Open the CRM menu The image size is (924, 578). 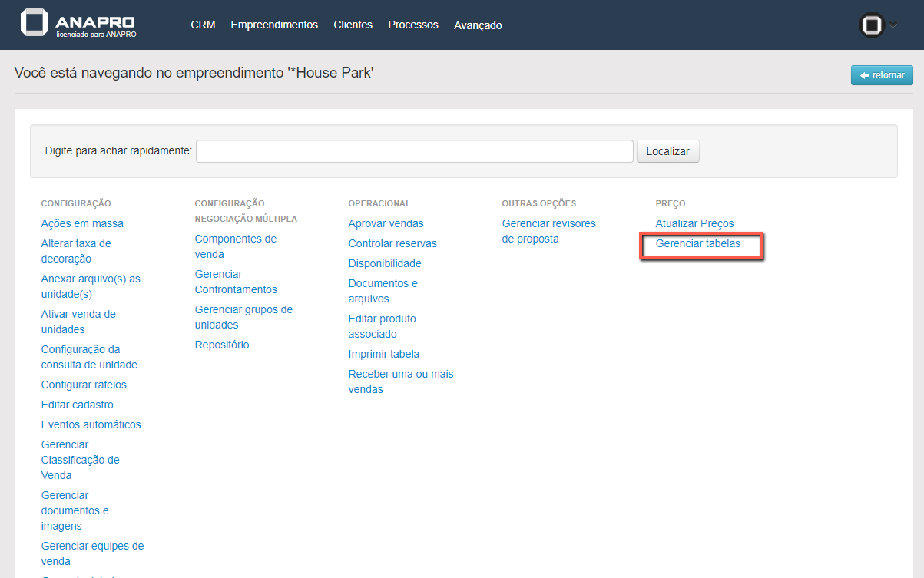[203, 25]
